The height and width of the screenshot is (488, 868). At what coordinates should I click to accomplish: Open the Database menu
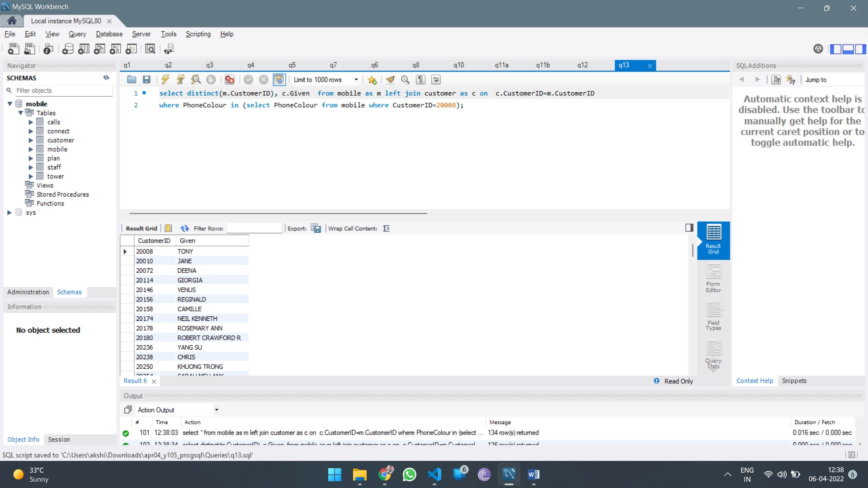point(109,34)
